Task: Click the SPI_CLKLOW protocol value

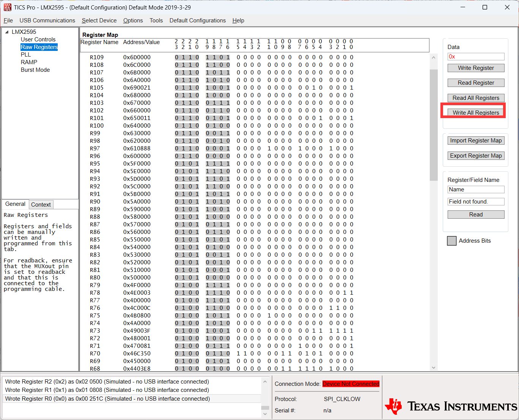Action: pos(342,399)
